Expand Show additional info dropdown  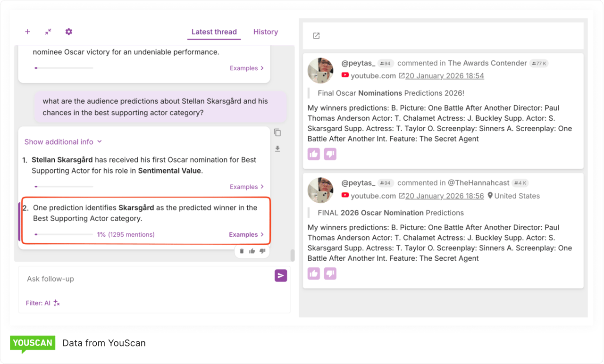(63, 142)
